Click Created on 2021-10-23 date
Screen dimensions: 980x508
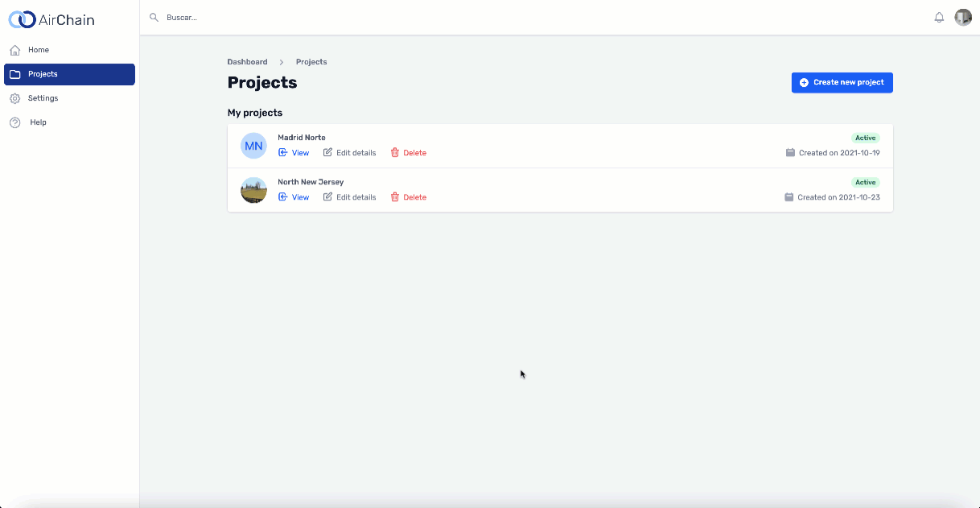pos(838,197)
